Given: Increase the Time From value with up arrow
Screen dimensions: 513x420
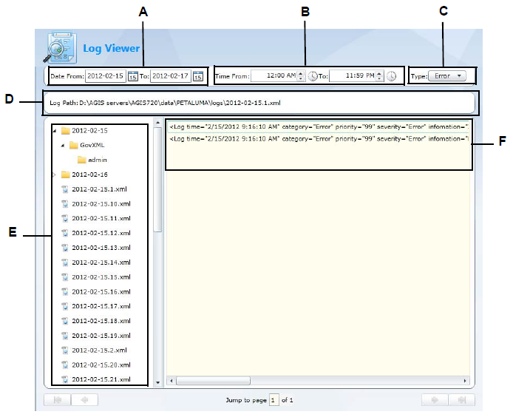Looking at the screenshot, I should coord(301,73).
